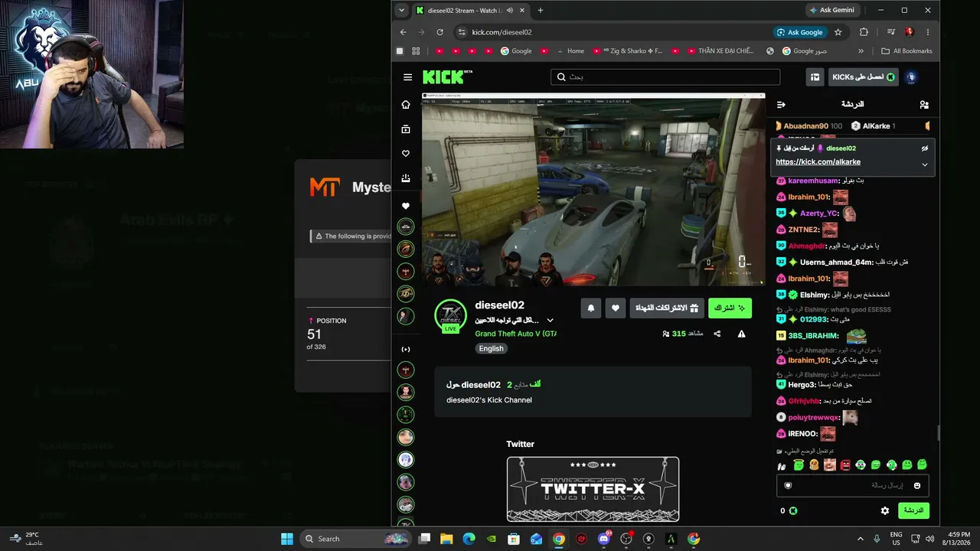Open the Chrome three-dot menu
980x551 pixels.
click(x=928, y=32)
